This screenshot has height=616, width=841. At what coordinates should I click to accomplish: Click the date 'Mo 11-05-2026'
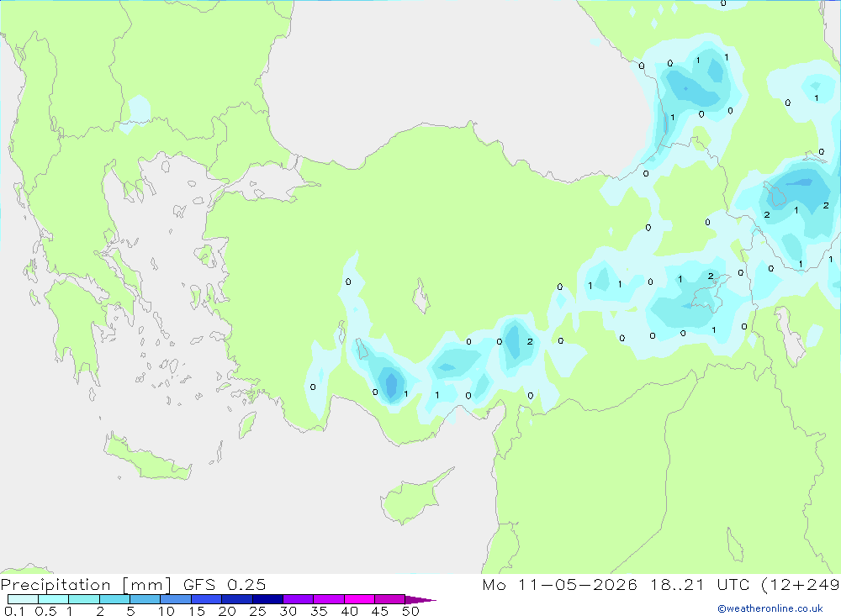click(560, 585)
